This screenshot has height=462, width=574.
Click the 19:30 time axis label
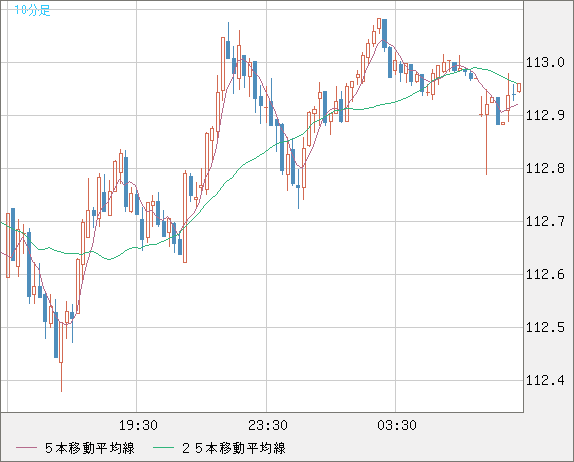138,425
